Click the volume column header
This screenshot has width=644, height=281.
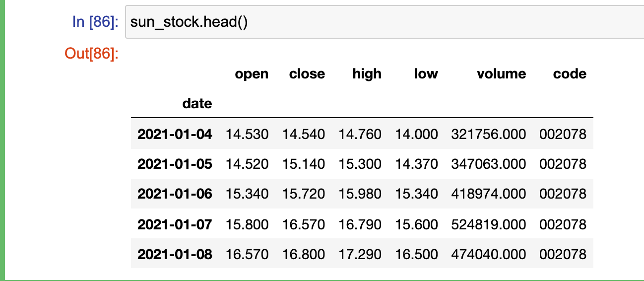[x=501, y=74]
